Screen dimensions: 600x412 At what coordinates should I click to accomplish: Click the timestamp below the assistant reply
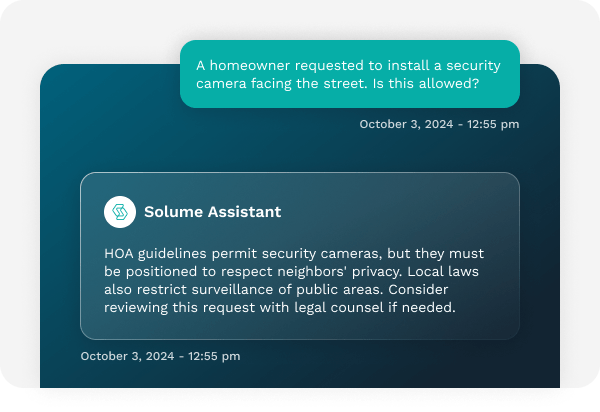[x=160, y=355]
